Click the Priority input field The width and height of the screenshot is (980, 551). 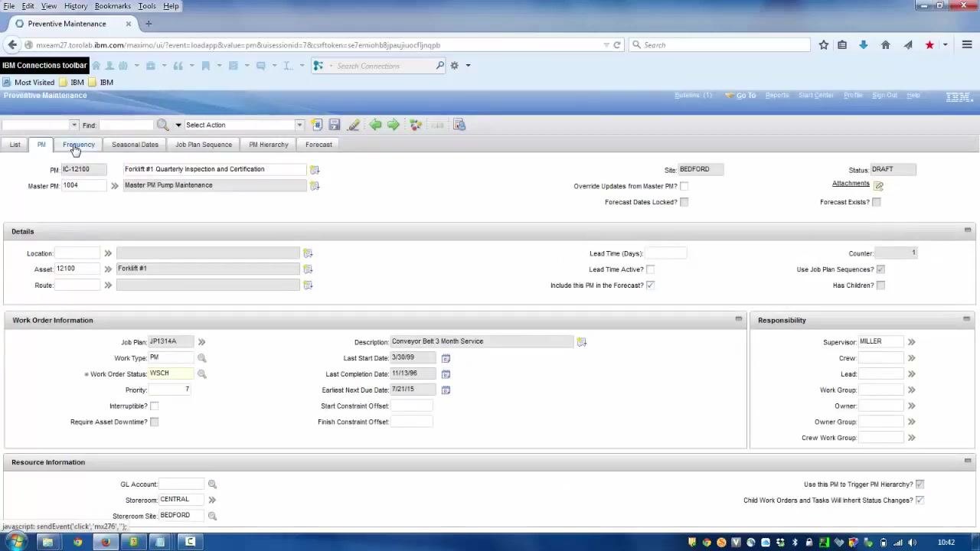170,390
